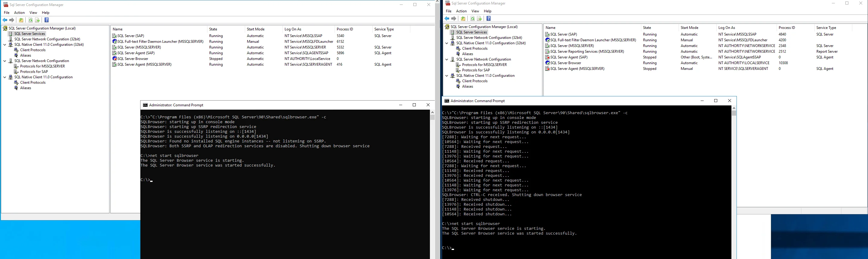Click Back arrow in right Configuration Manager toolbar
The height and width of the screenshot is (259, 868).
[x=447, y=19]
